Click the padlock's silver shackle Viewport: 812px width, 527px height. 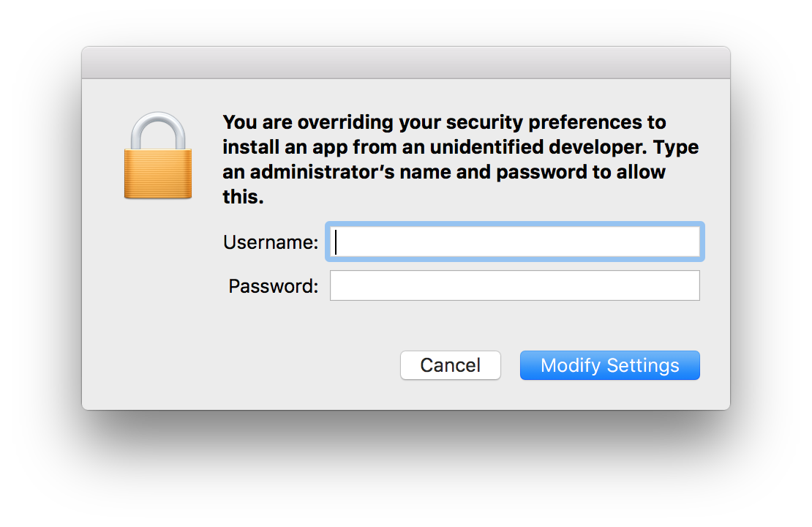[x=158, y=127]
